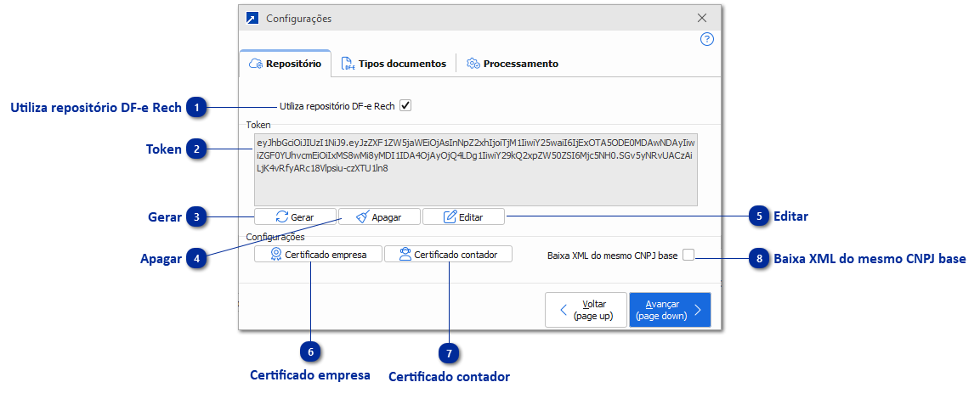
Task: Open the help question mark icon
Action: 707,40
